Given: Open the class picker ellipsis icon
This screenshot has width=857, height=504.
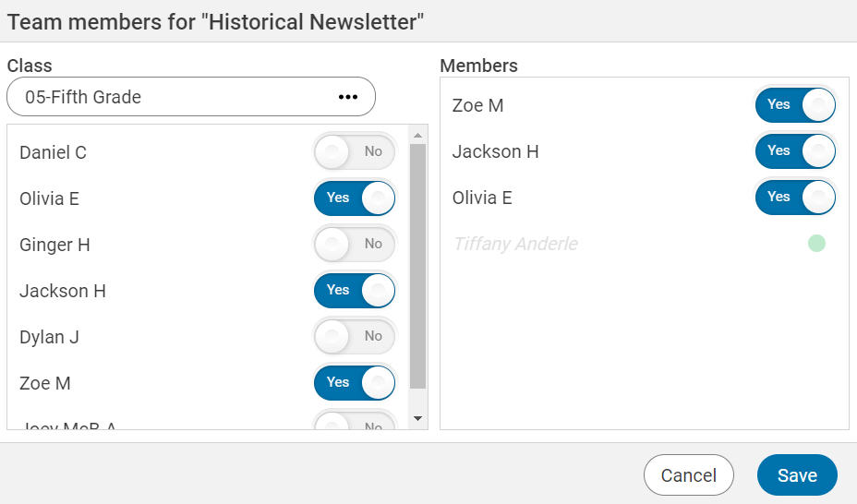Looking at the screenshot, I should coord(347,97).
